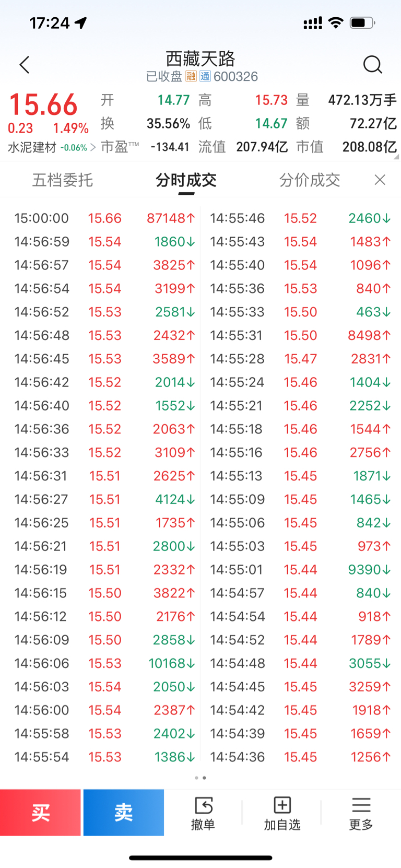
Task: Tap the 市盈TTM value -134.41
Action: tap(170, 147)
